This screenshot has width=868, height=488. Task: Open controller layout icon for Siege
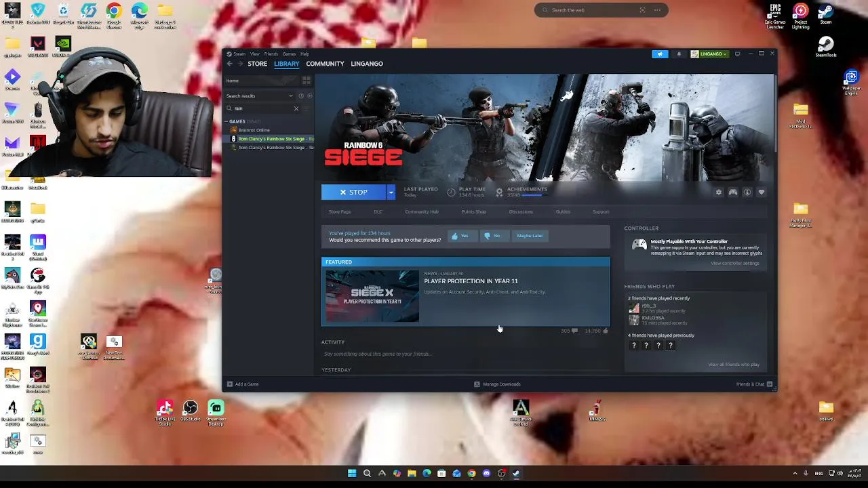point(733,192)
